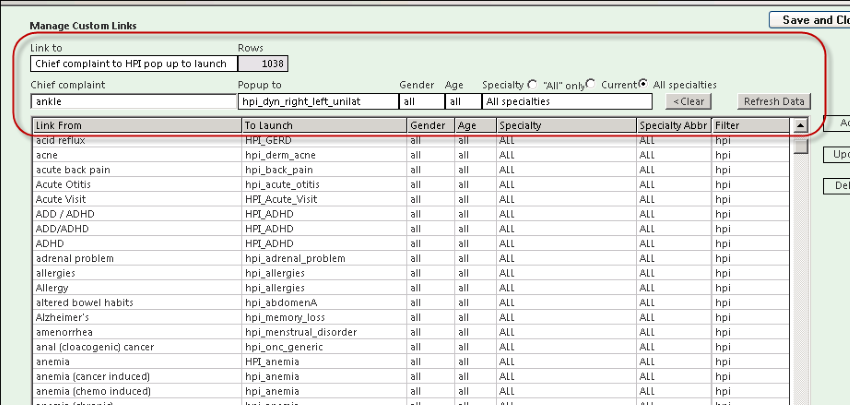The width and height of the screenshot is (850, 405).
Task: Select the acid reflux row
Action: 411,140
